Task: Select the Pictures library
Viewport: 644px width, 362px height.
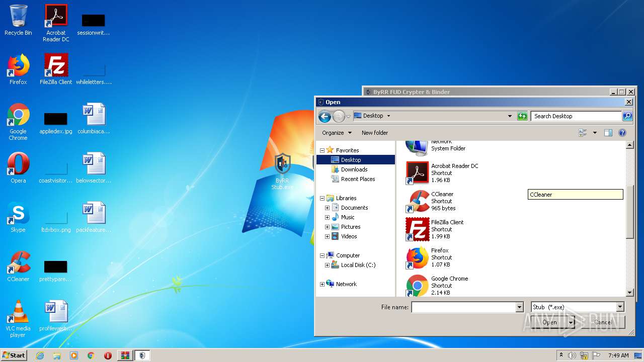Action: [350, 227]
